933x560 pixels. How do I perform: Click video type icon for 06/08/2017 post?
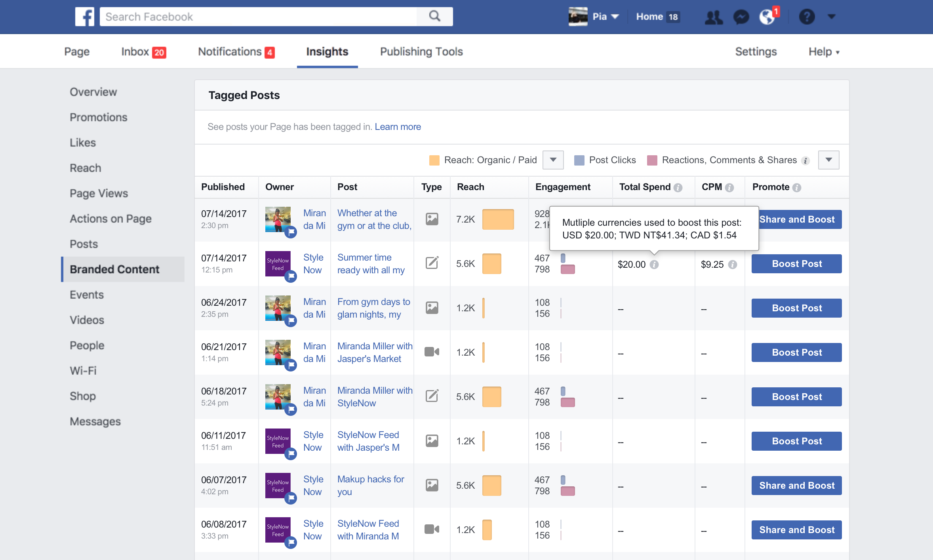coord(432,529)
